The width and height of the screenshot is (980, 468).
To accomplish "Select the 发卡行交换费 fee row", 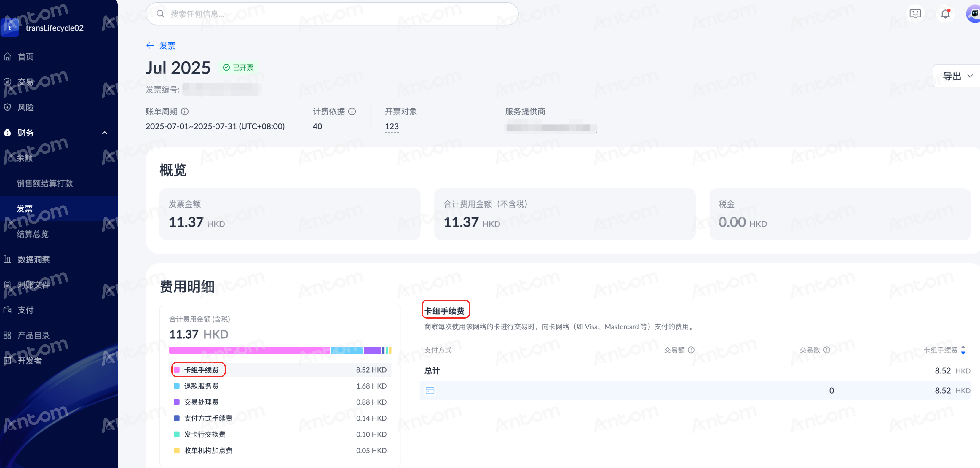I will pos(280,434).
